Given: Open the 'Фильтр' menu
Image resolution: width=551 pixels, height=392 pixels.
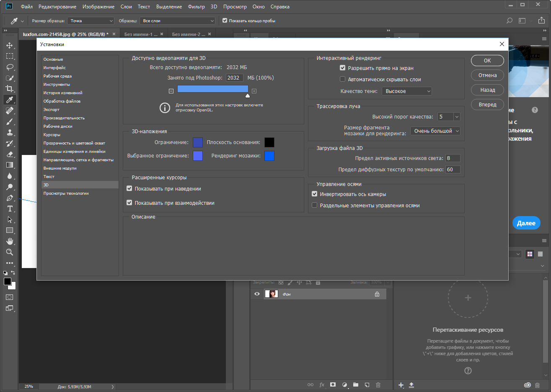Looking at the screenshot, I should click(x=196, y=7).
